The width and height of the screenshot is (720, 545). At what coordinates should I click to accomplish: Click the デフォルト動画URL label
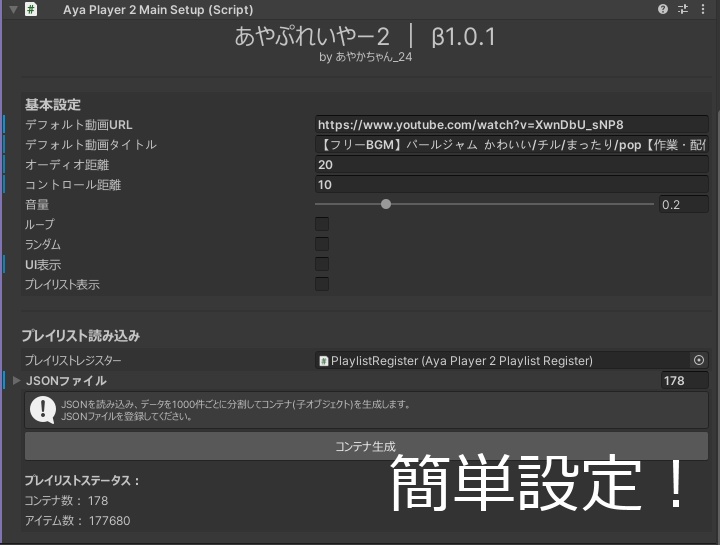click(79, 125)
